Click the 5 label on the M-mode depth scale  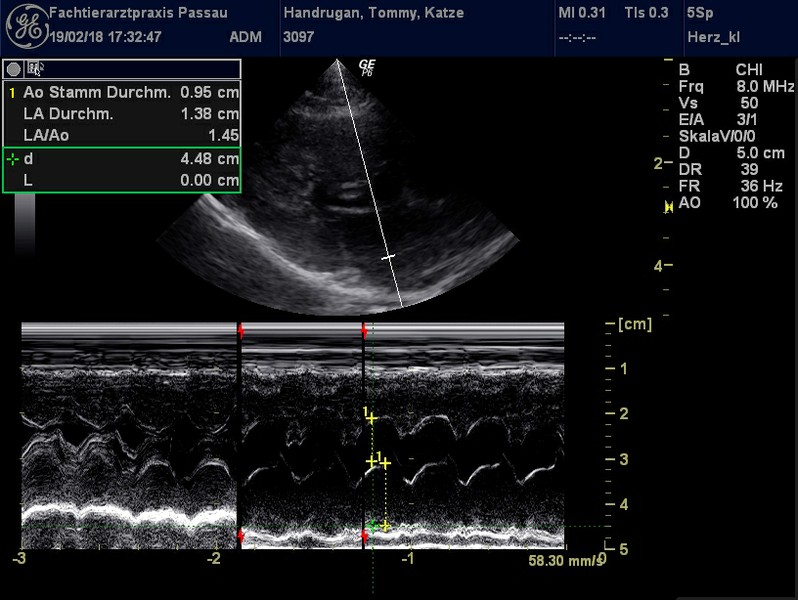tap(623, 550)
